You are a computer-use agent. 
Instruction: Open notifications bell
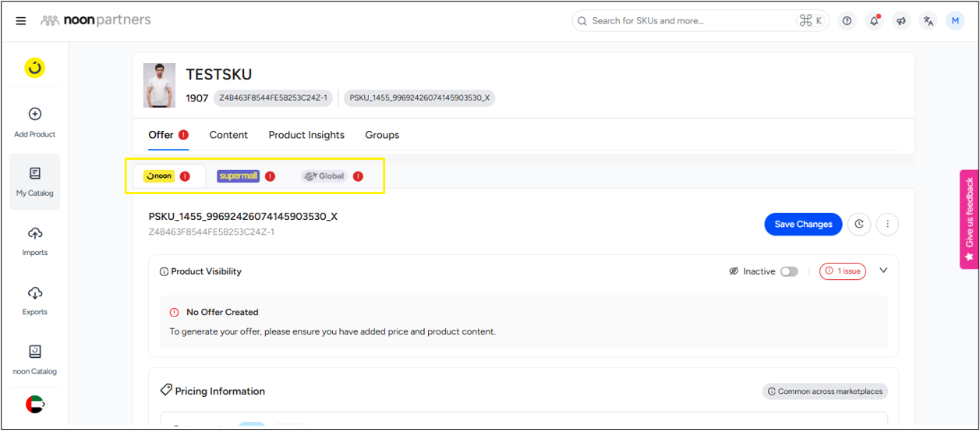pos(874,21)
